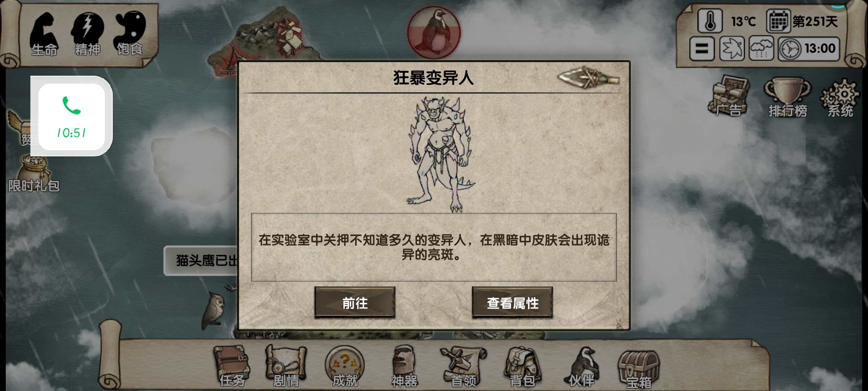868x391 pixels.
Task: Open the 系统 system gear
Action: pyautogui.click(x=841, y=98)
